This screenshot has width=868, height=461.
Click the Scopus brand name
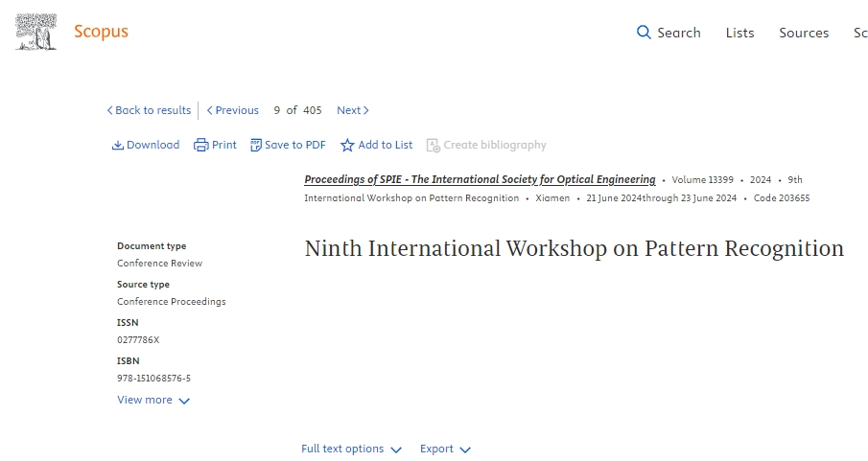101,32
